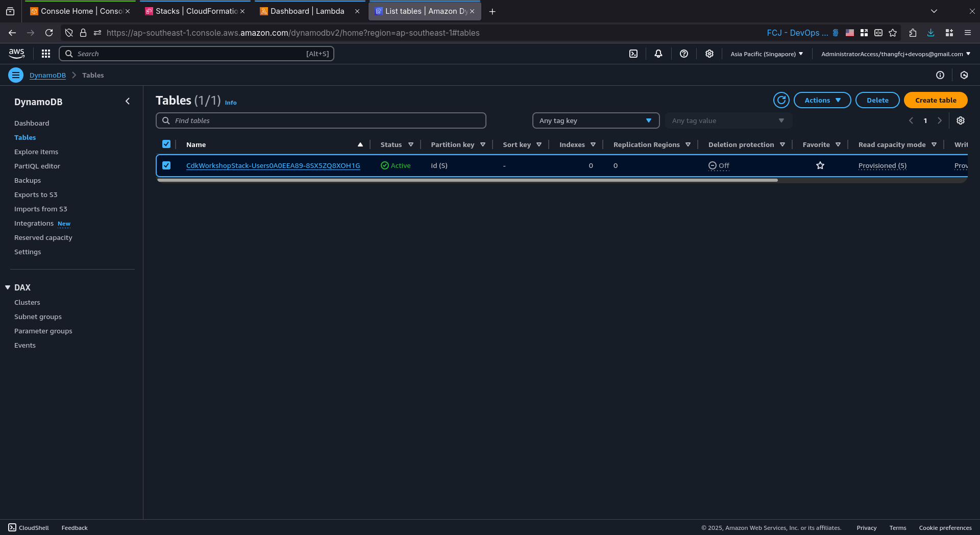Screen dimensions: 980x535
Task: Focus the Find tables search field
Action: (321, 120)
